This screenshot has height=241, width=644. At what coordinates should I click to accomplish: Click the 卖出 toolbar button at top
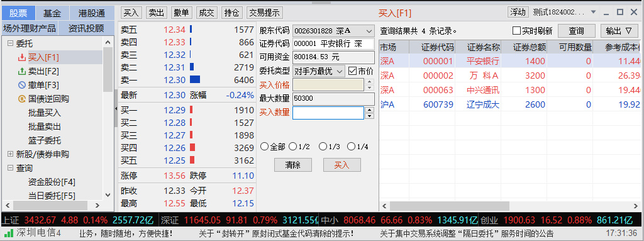coord(156,13)
